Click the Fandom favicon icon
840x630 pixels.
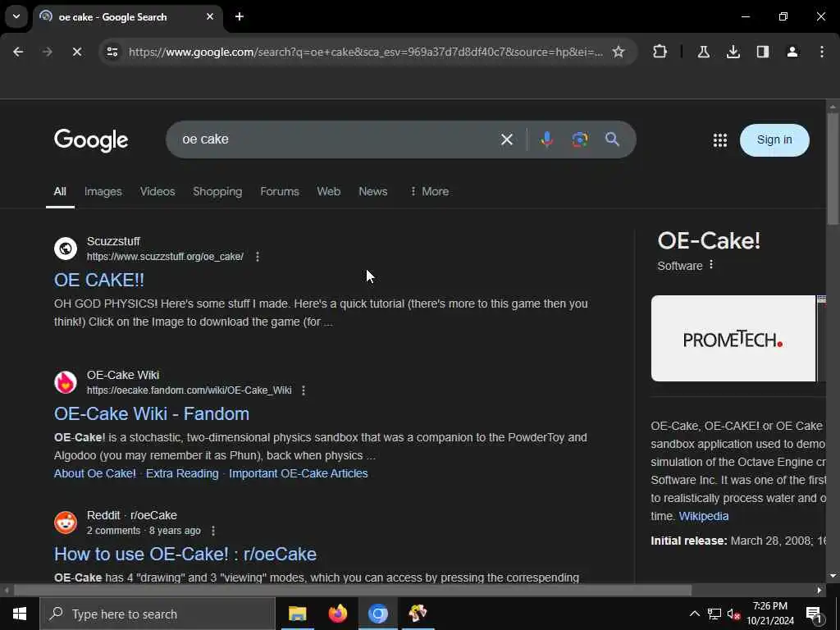[x=66, y=382]
